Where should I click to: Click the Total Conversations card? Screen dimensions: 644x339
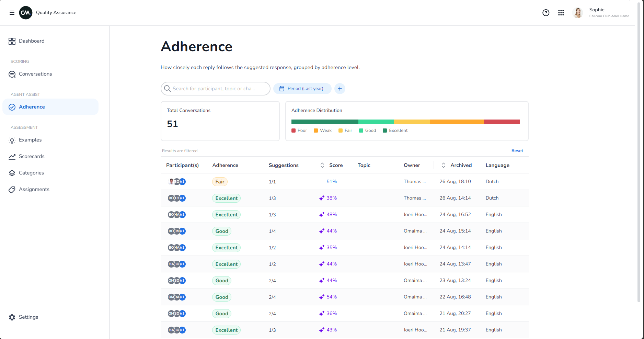click(220, 121)
